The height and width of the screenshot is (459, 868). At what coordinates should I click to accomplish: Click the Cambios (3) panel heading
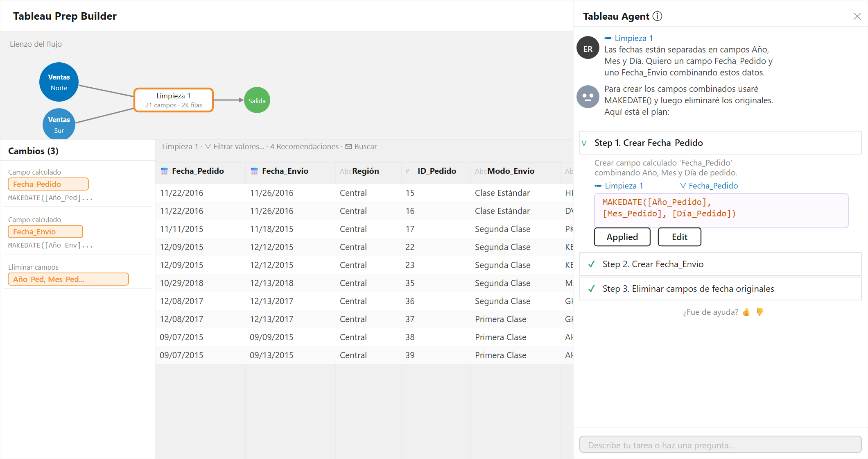point(33,151)
